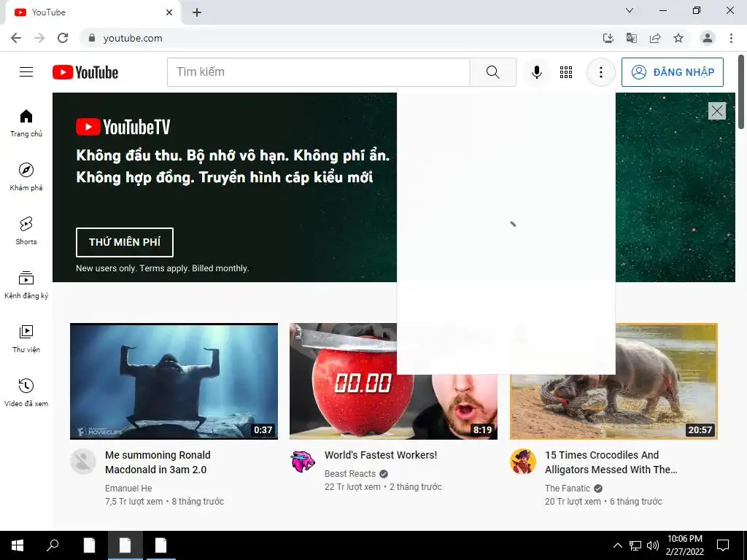Open Windows taskbar search
The height and width of the screenshot is (560, 747).
[53, 545]
